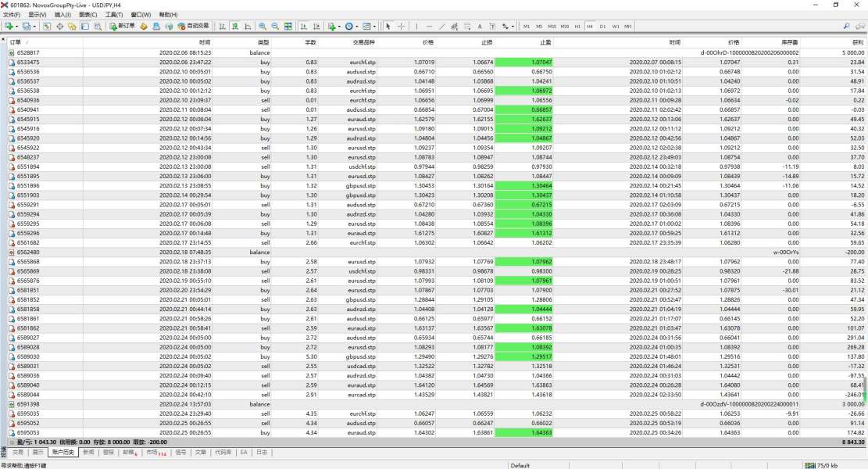This screenshot has height=469, width=868.
Task: Open the 交易 trade tab
Action: 18,453
